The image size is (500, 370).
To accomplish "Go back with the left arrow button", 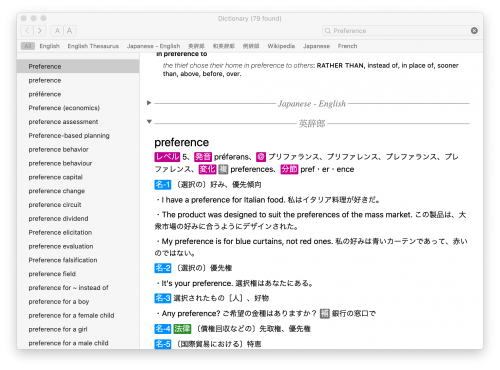I will tap(27, 31).
